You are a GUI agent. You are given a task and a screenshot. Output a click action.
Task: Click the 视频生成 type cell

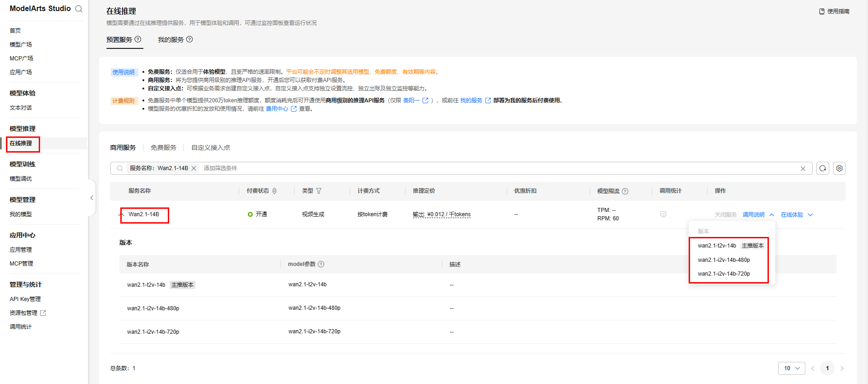tap(313, 214)
